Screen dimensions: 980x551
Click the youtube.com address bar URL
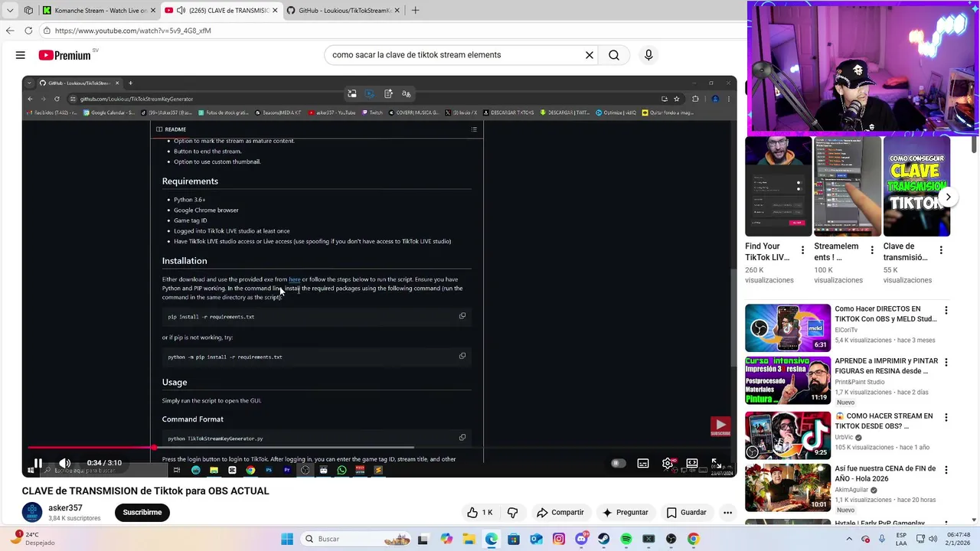pos(132,31)
